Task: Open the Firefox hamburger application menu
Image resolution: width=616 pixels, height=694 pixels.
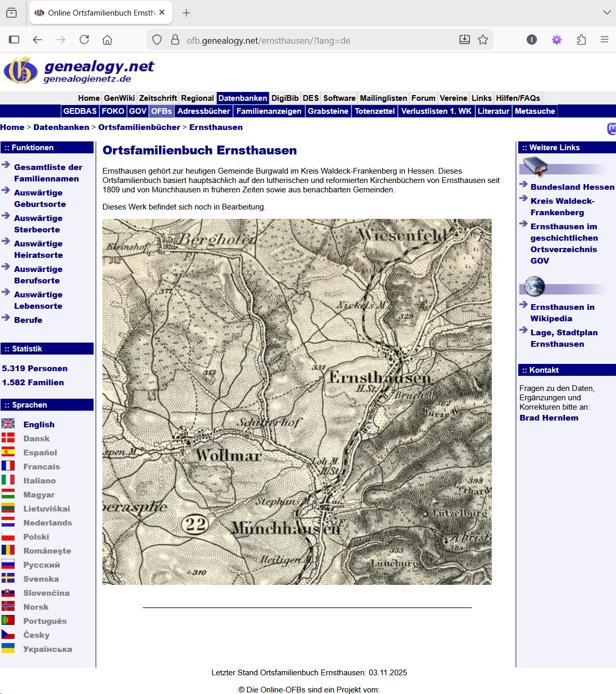Action: pos(604,40)
